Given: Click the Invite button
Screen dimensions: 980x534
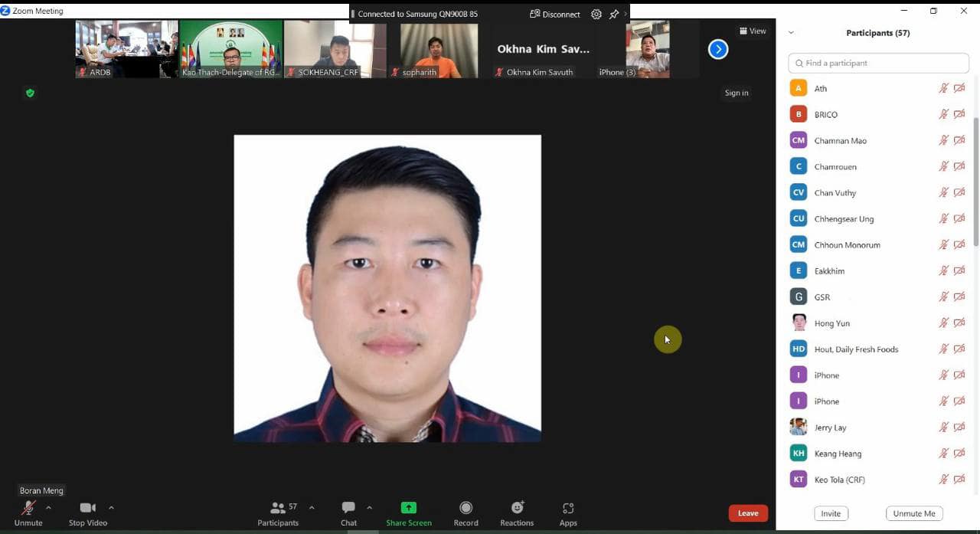Looking at the screenshot, I should 831,513.
